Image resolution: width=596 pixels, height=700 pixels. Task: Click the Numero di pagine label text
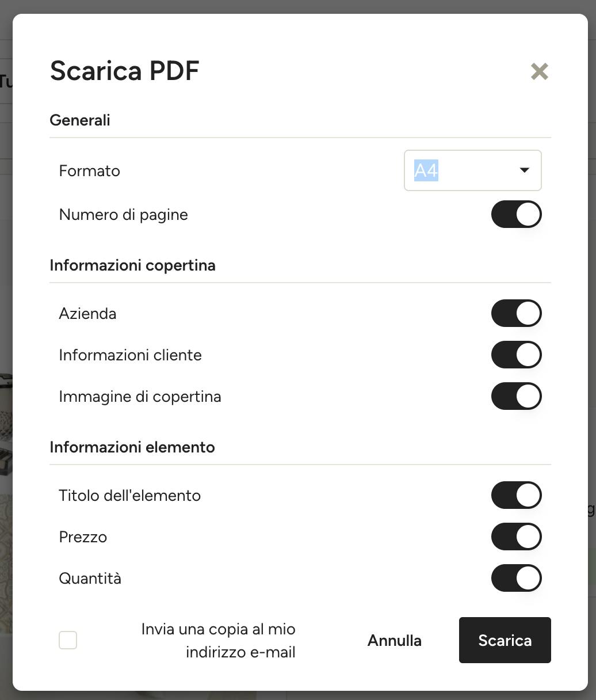click(x=123, y=215)
